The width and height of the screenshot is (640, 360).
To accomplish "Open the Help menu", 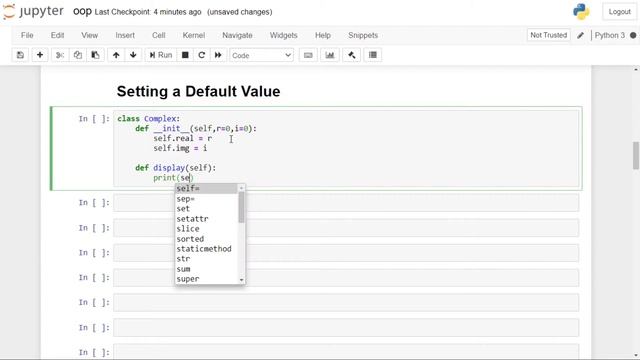I will click(x=322, y=36).
